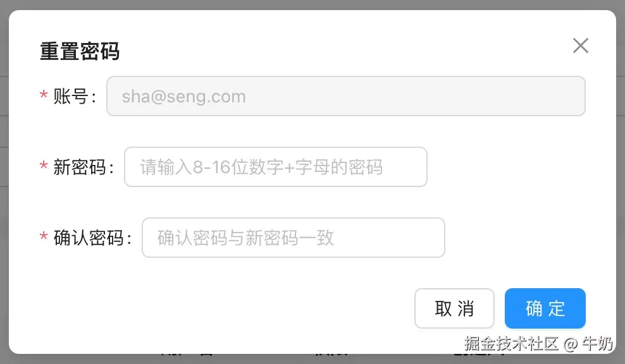Click the 确认密码 confirm password field
The height and width of the screenshot is (364, 625).
coord(293,238)
